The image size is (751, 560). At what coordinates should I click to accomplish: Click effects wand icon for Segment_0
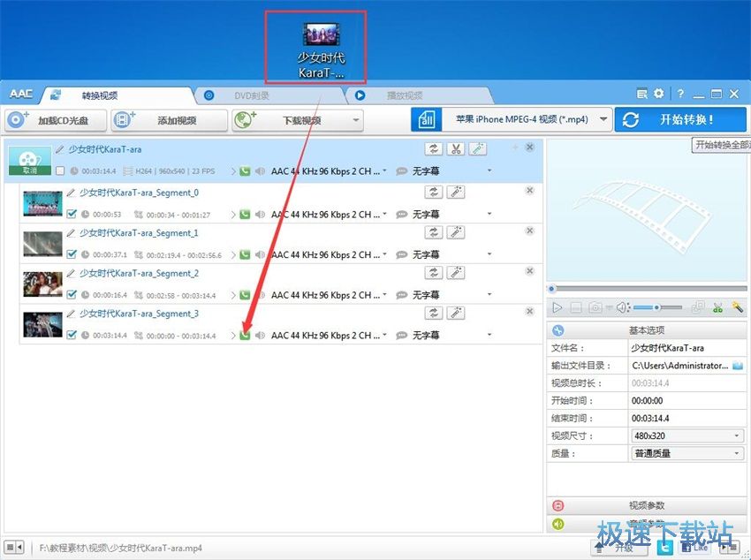[x=456, y=192]
